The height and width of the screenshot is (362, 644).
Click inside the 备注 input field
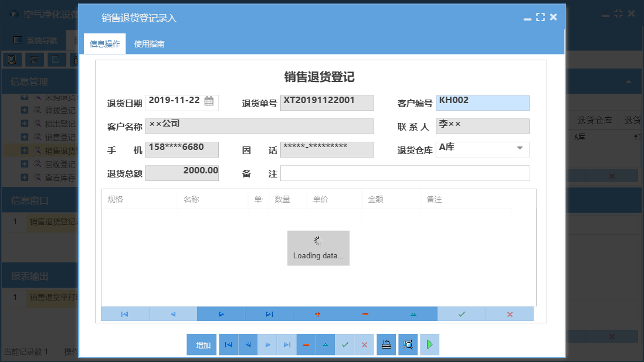pyautogui.click(x=405, y=173)
